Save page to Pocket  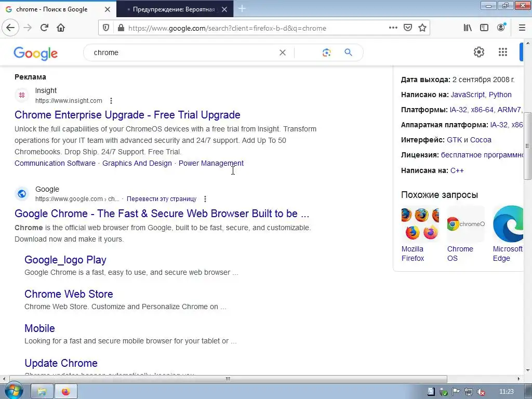[408, 28]
